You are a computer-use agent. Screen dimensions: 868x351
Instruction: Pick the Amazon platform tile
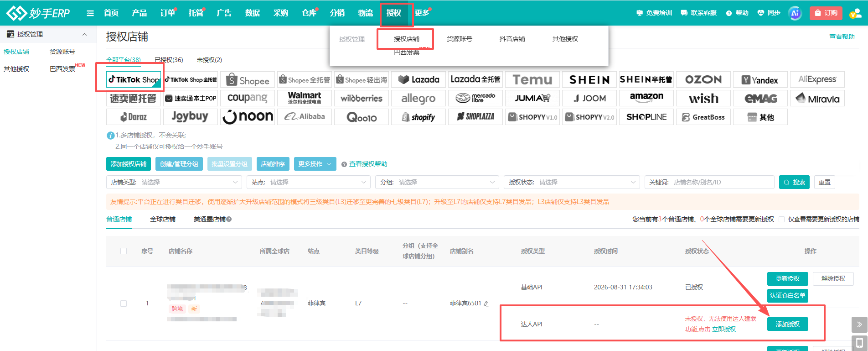click(646, 98)
